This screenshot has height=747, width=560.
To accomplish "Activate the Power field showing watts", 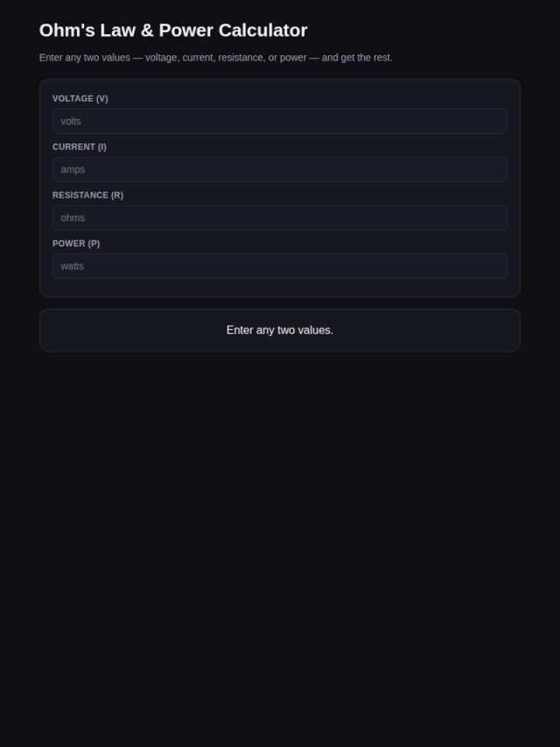I will coord(280,266).
